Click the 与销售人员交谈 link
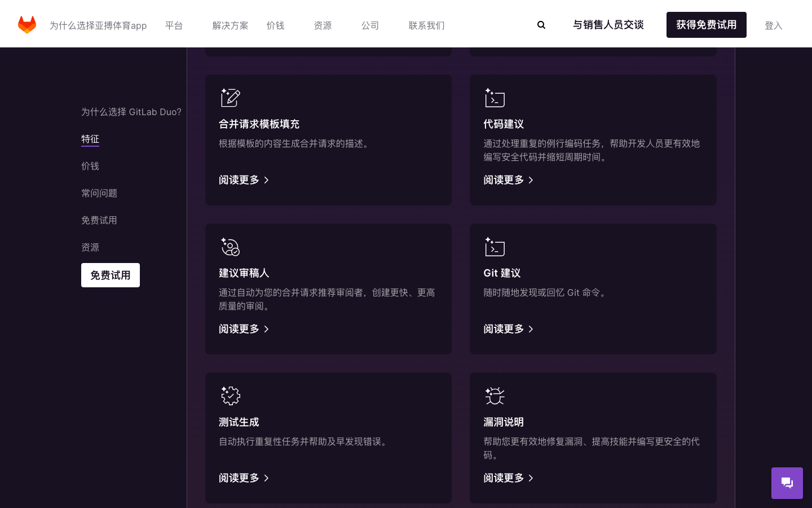 [608, 25]
